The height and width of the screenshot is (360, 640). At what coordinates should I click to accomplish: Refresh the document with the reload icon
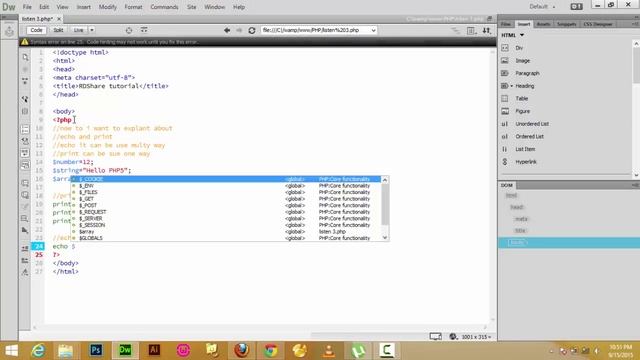(252, 30)
